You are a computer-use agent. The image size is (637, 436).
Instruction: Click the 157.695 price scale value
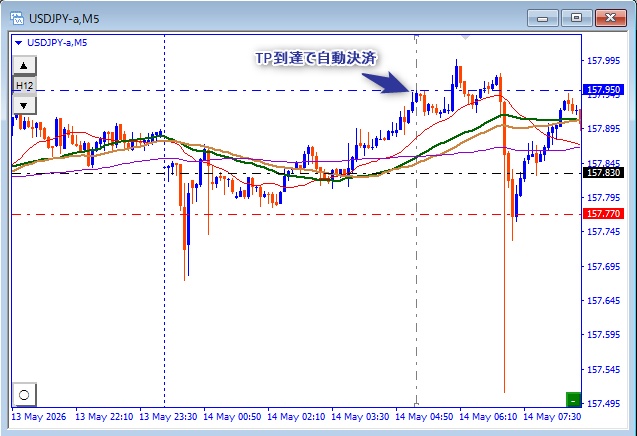point(604,267)
